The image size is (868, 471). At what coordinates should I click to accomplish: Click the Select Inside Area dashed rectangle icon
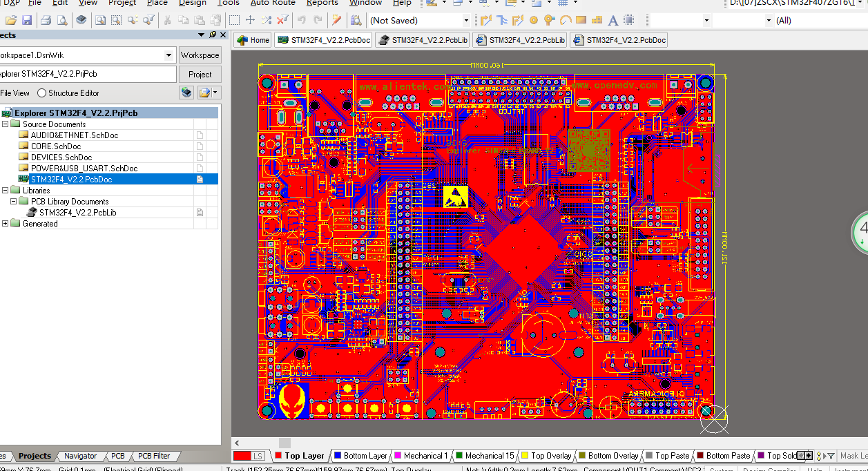pos(234,20)
